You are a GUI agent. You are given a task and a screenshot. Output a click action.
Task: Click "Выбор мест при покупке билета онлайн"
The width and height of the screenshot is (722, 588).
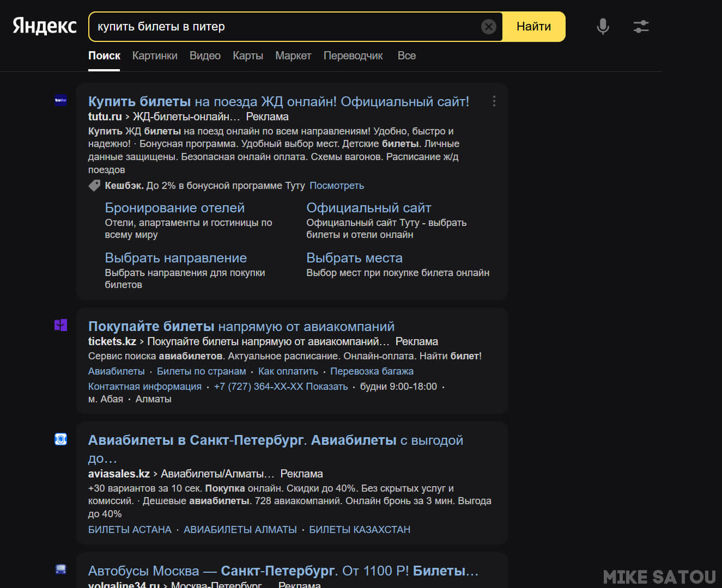coord(398,273)
